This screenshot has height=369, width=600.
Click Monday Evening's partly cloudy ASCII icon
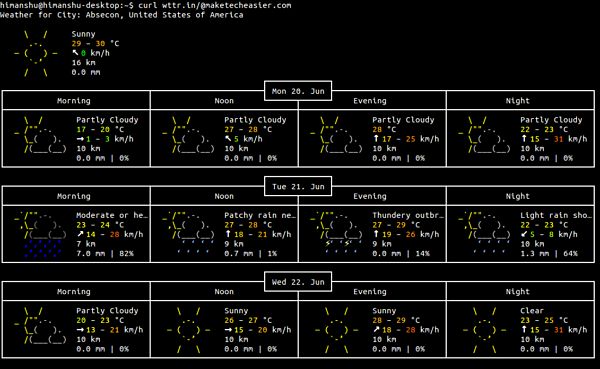pyautogui.click(x=337, y=135)
